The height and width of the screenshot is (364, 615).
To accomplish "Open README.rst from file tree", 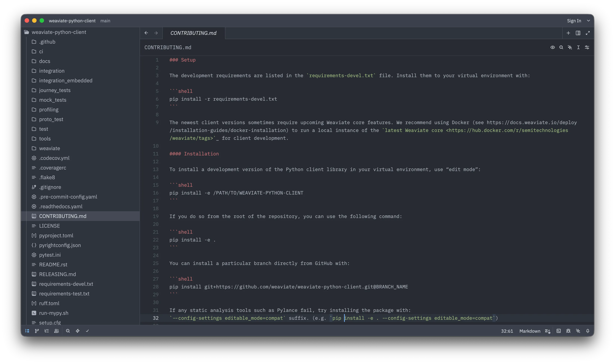I will click(53, 264).
